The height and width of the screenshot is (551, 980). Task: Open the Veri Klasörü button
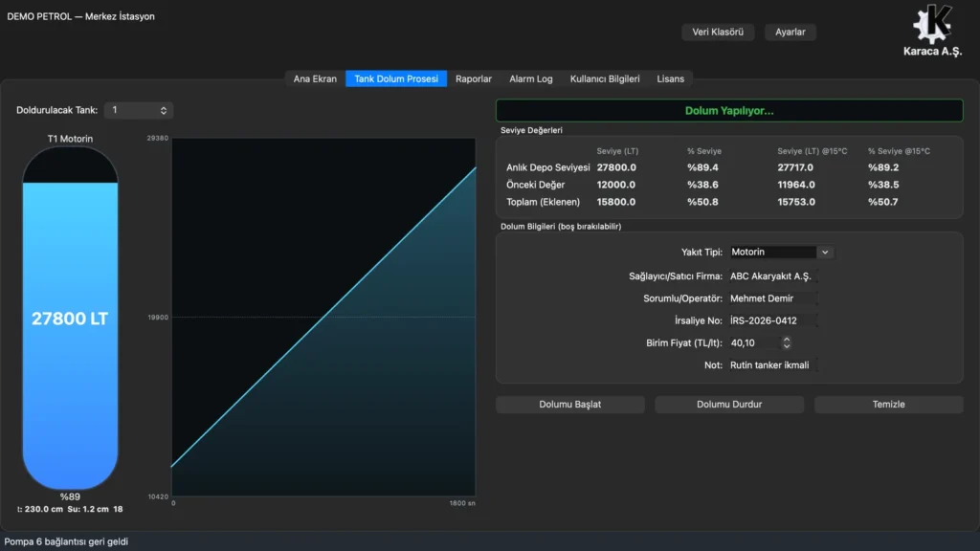click(x=718, y=32)
